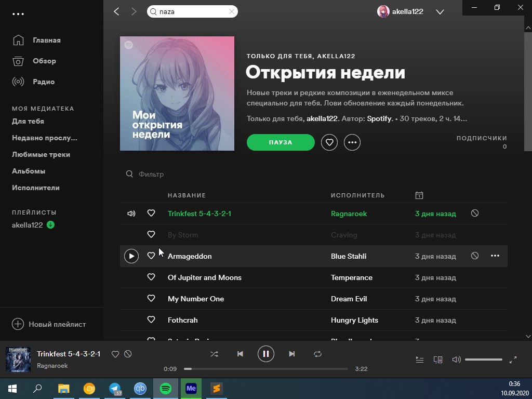Go forward with the right arrow
The image size is (532, 399).
coord(134,11)
